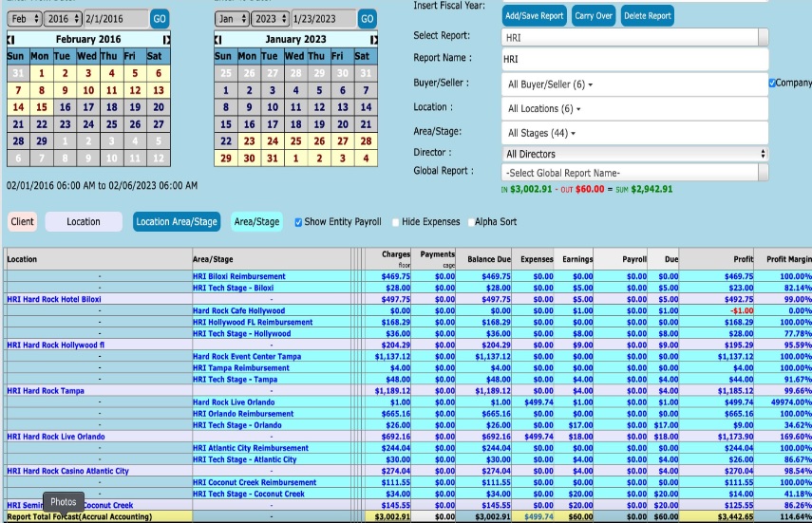Expand All Buyer/Seller (6) dropdown
This screenshot has height=523, width=812.
tap(634, 84)
